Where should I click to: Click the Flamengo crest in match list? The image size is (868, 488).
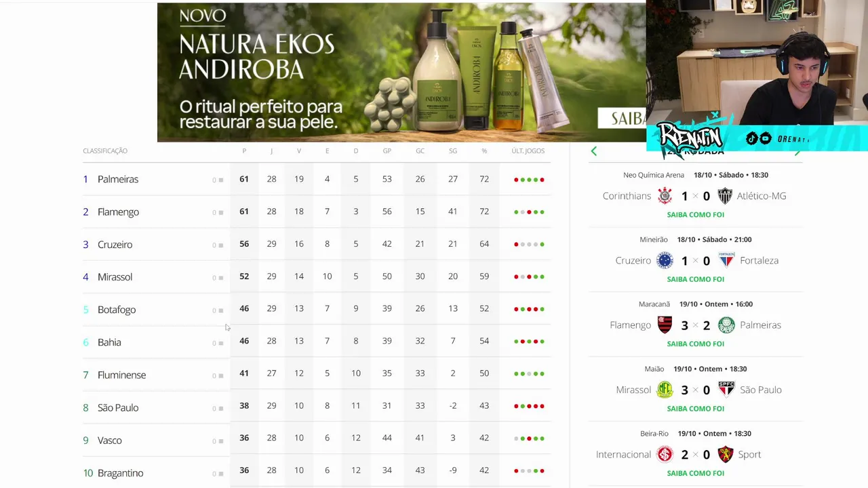tap(665, 325)
